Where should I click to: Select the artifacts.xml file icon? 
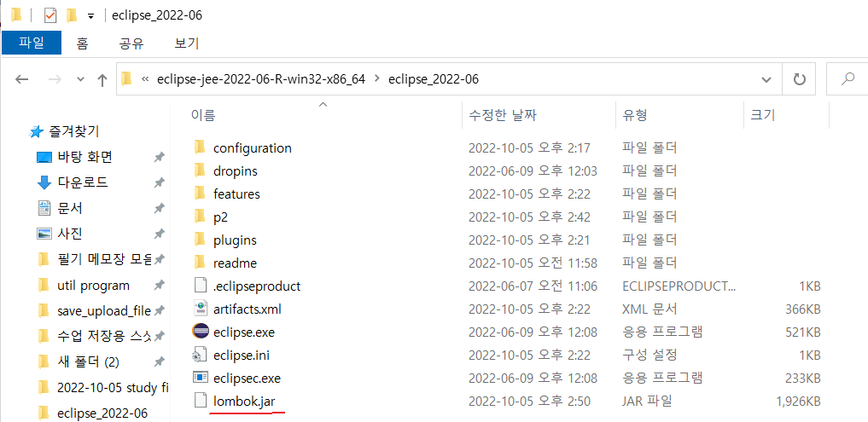[200, 309]
